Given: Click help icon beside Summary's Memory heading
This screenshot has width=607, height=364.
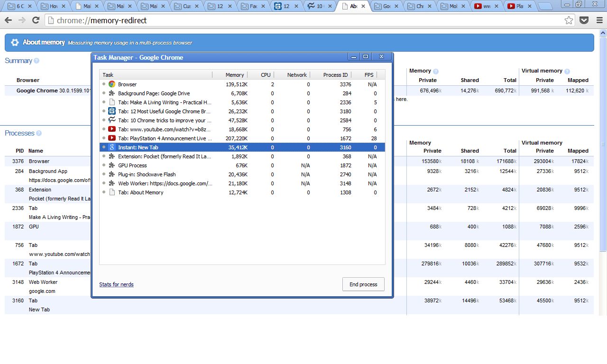Looking at the screenshot, I should click(x=436, y=71).
